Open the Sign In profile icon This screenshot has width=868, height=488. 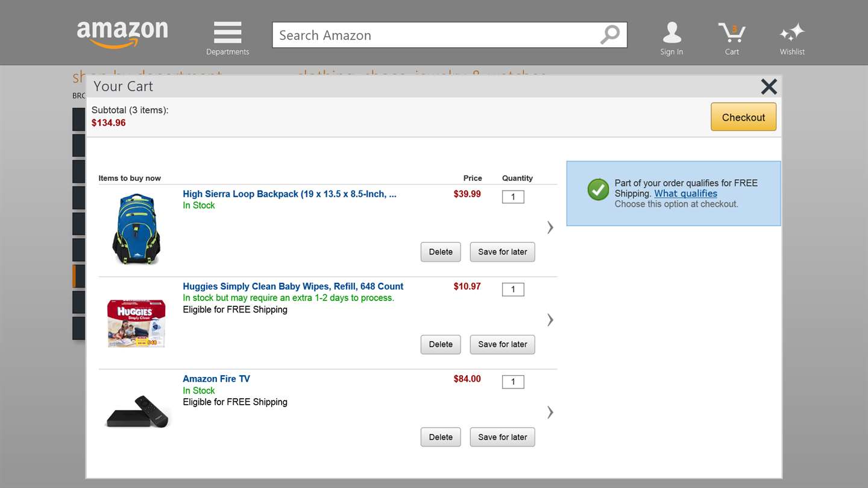coord(671,33)
